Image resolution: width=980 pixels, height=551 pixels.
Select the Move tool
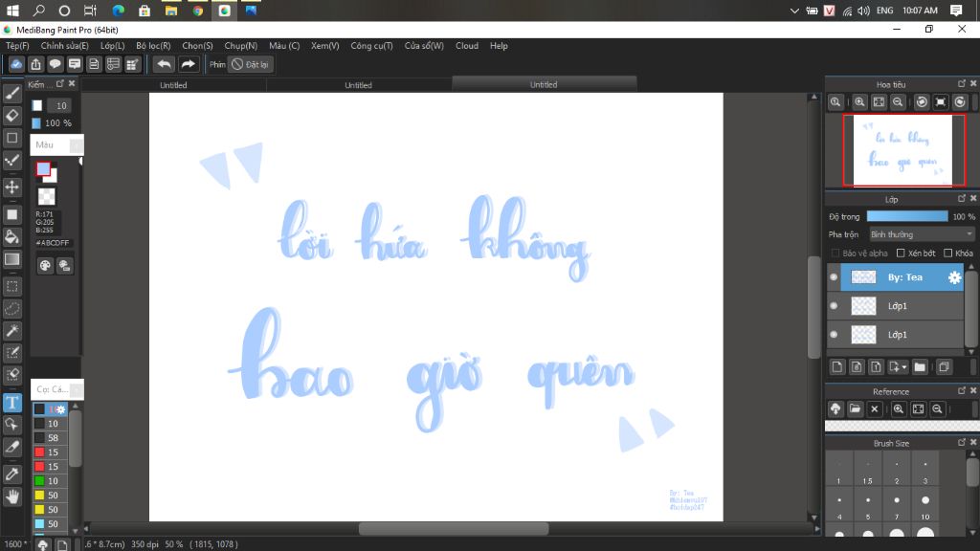coord(11,187)
